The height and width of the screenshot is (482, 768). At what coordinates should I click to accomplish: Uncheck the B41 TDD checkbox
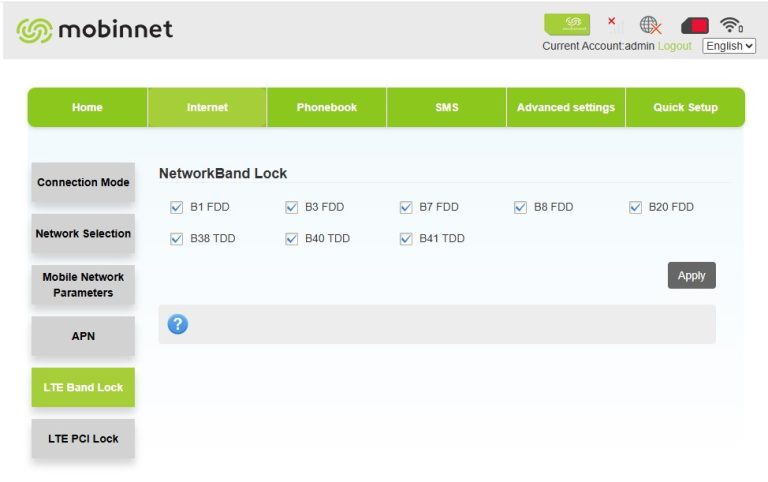click(406, 239)
